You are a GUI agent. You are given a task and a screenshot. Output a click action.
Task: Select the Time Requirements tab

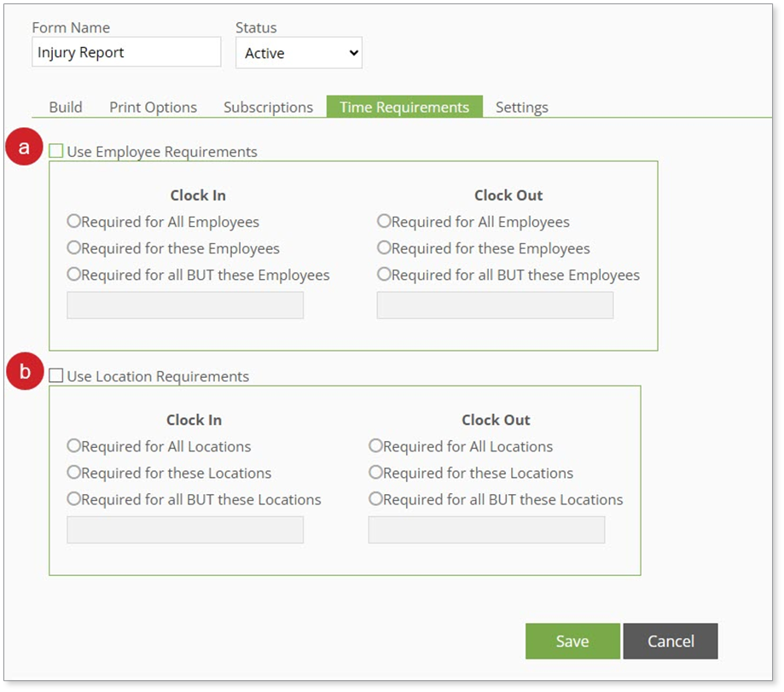[404, 108]
